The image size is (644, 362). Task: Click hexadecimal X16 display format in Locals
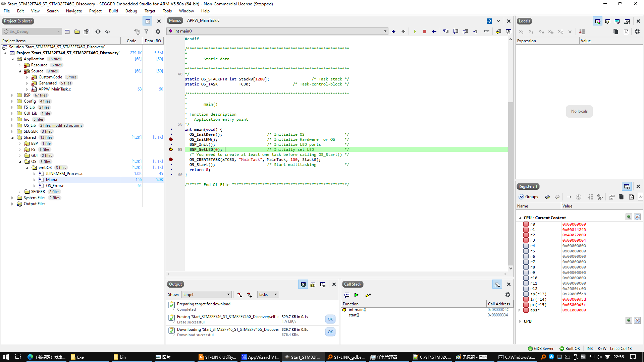click(551, 32)
